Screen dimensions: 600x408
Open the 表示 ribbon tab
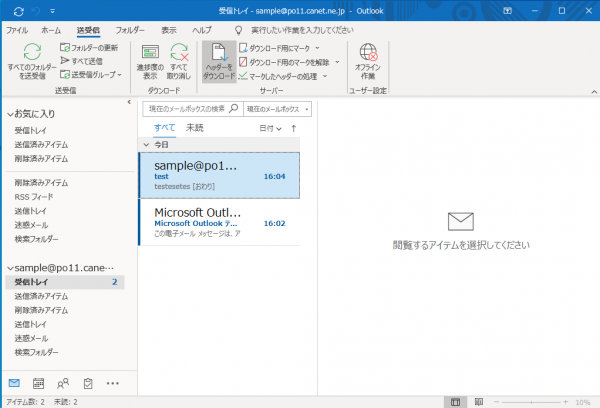pos(169,30)
